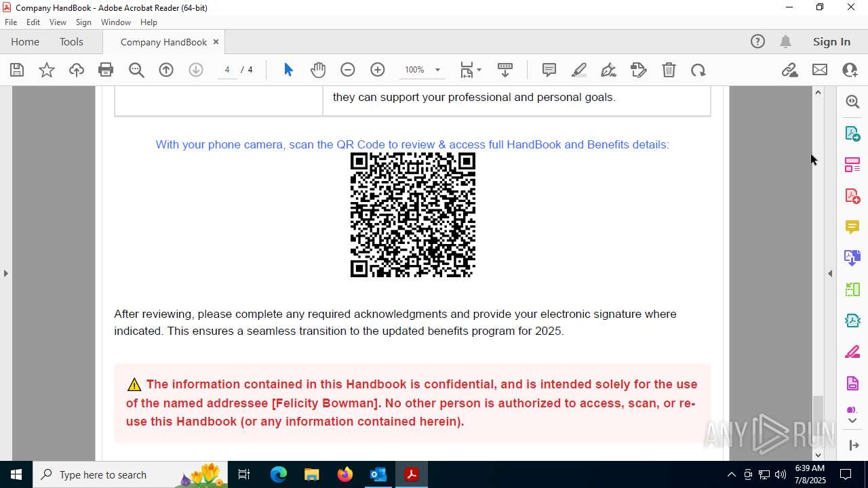Rotate the page clockwise
The width and height of the screenshot is (868, 488).
[x=698, y=70]
